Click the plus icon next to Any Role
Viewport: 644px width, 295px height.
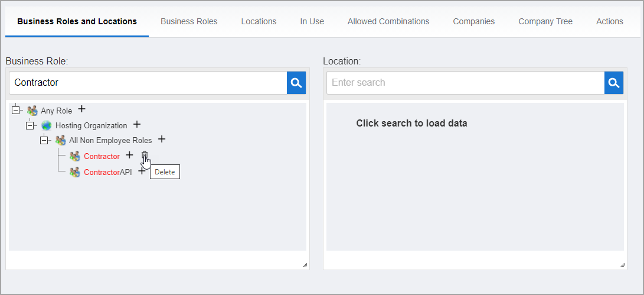point(82,109)
